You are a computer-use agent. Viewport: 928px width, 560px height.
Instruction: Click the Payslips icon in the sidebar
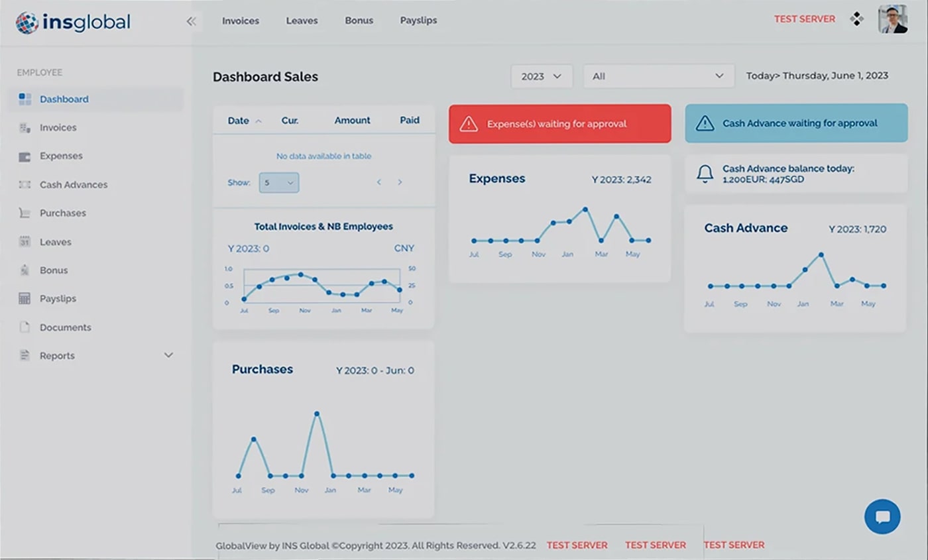pos(24,298)
